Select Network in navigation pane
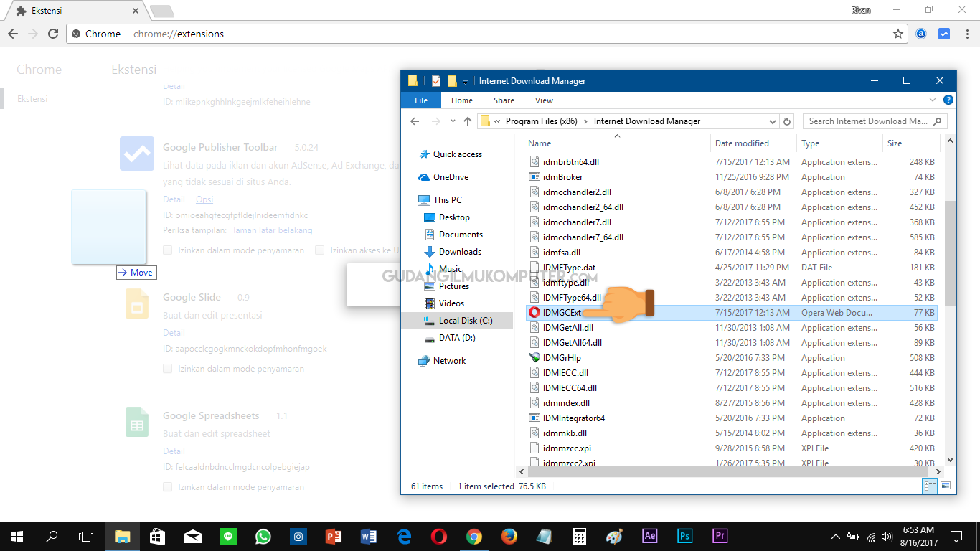This screenshot has width=980, height=551. [449, 361]
